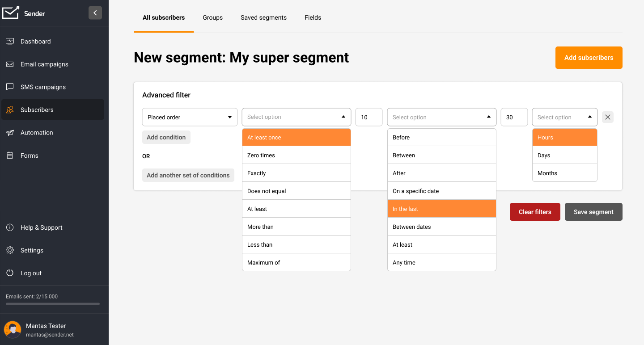644x345 pixels.
Task: Switch to the Saved segments tab
Action: (263, 17)
